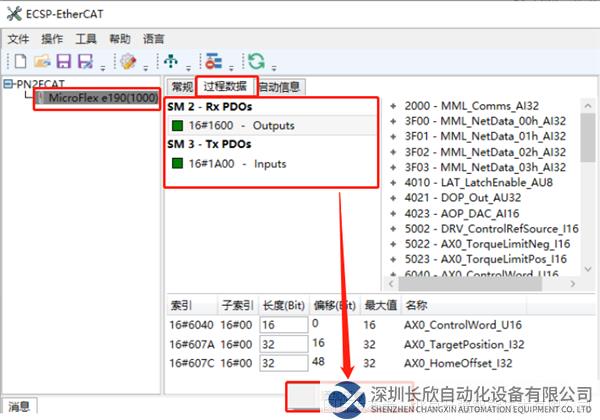This screenshot has height=420, width=600.
Task: Open the 工具 menu
Action: (87, 39)
